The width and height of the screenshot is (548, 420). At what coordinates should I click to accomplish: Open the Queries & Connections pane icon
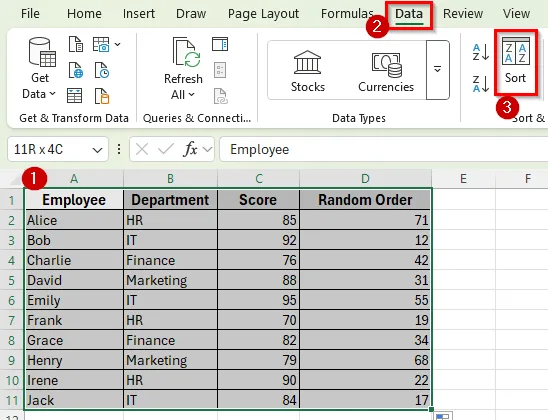tap(220, 44)
